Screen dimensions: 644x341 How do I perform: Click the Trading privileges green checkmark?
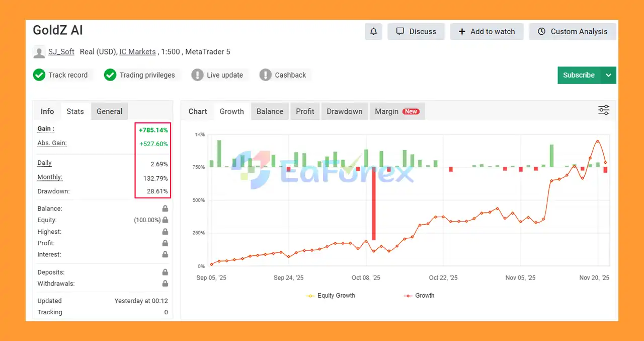coord(110,75)
